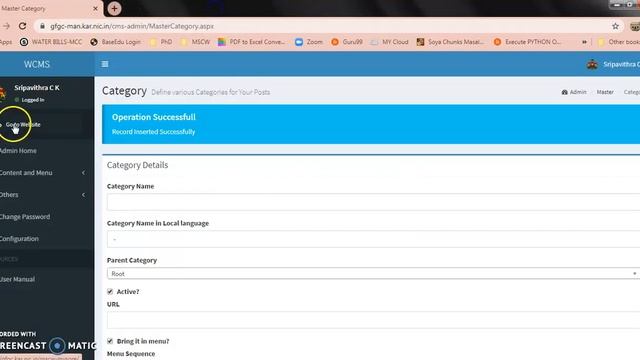Expand the Others sidebar section

pos(44,195)
